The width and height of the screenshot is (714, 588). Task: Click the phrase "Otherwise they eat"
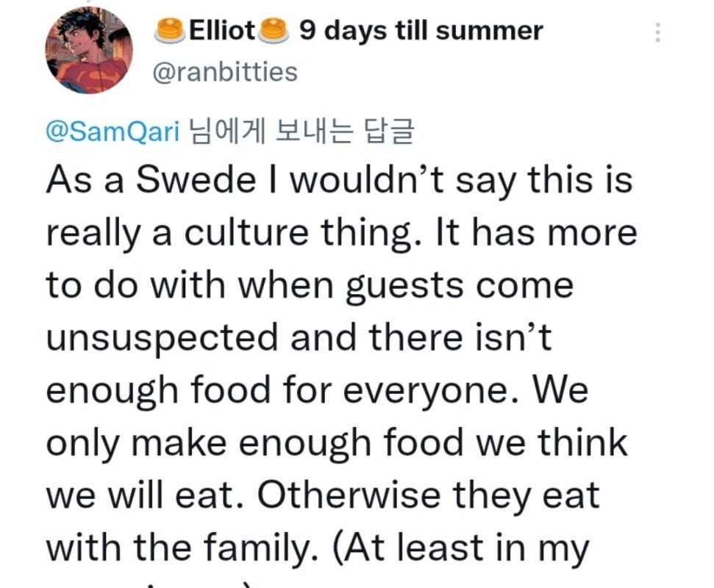pyautogui.click(x=428, y=495)
